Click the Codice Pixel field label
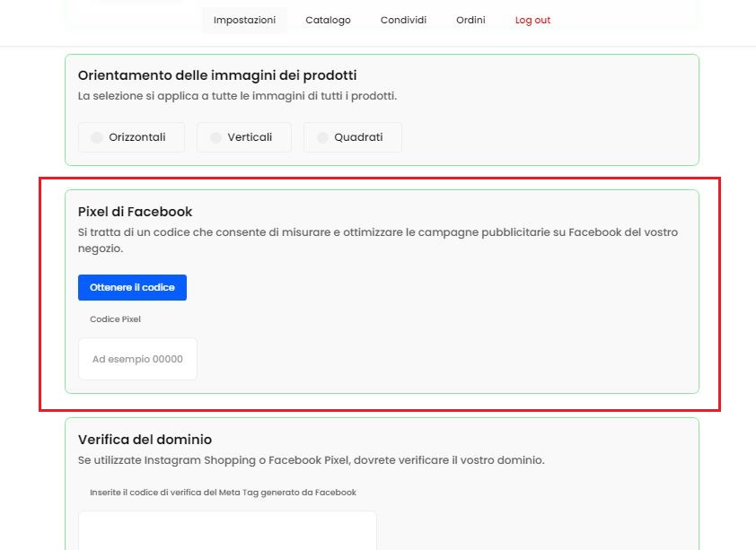The height and width of the screenshot is (550, 756). pyautogui.click(x=115, y=319)
